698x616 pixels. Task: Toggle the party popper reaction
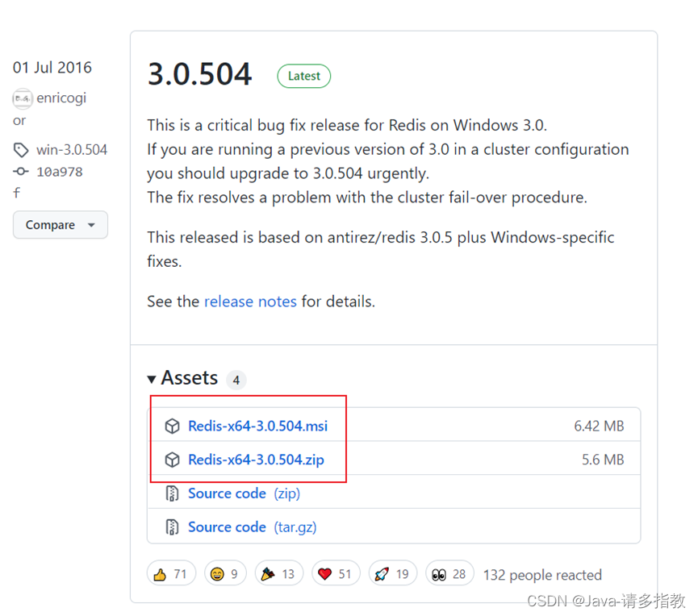277,574
